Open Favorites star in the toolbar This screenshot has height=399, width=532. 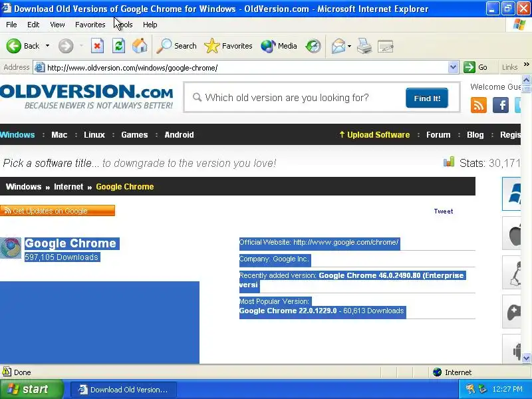tap(228, 46)
